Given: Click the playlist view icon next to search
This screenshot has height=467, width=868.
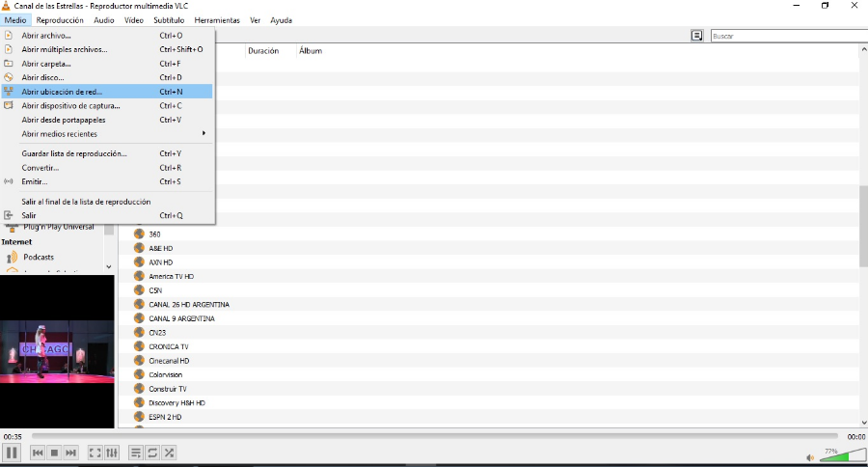Looking at the screenshot, I should pyautogui.click(x=696, y=36).
